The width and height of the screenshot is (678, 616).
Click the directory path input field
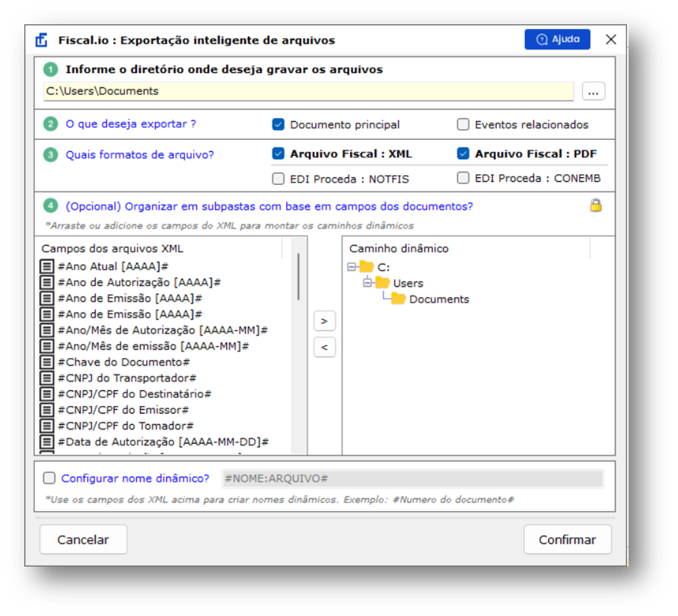coord(308,91)
